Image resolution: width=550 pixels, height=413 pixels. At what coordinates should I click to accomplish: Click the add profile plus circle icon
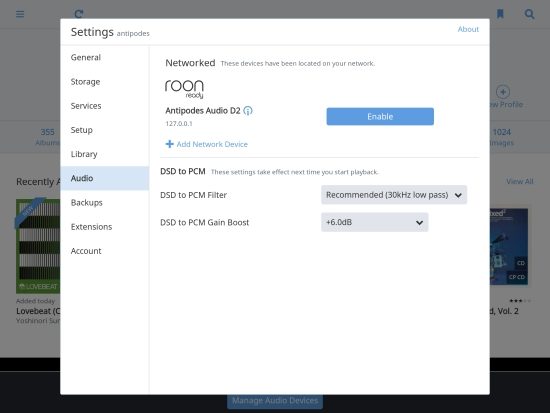point(503,92)
